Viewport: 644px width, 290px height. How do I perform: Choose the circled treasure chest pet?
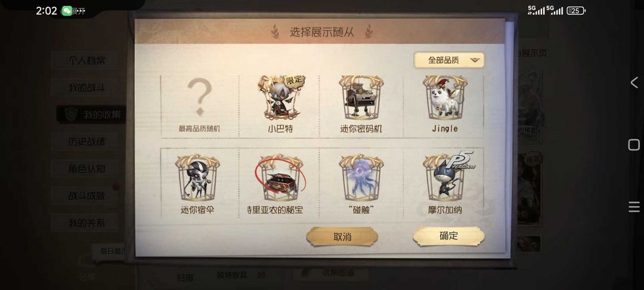(x=281, y=177)
